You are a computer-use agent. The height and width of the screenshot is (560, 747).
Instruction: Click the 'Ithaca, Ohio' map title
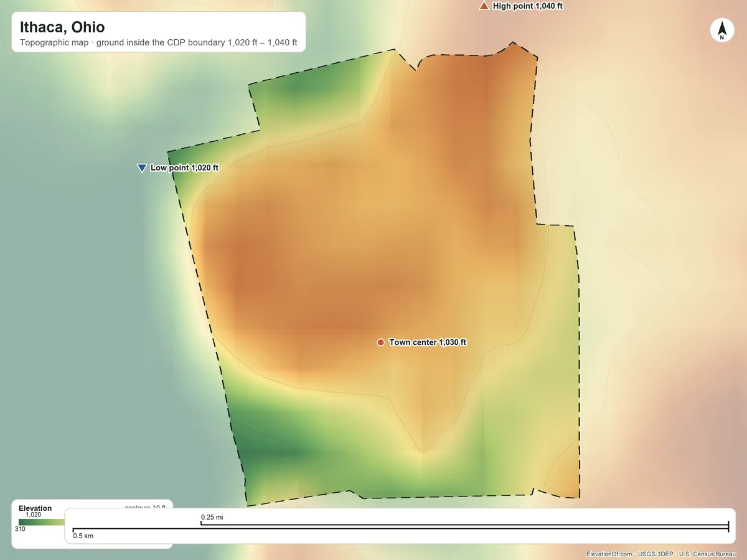point(62,27)
